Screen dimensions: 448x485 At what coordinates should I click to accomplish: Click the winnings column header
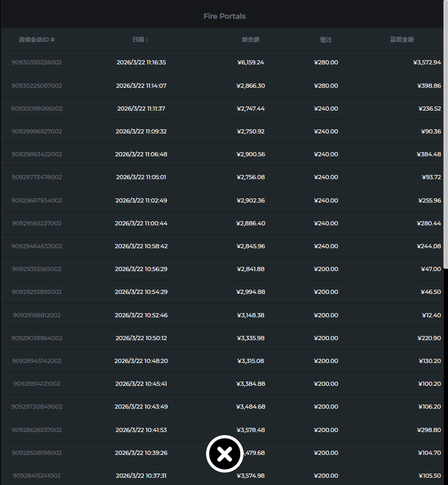coord(402,39)
